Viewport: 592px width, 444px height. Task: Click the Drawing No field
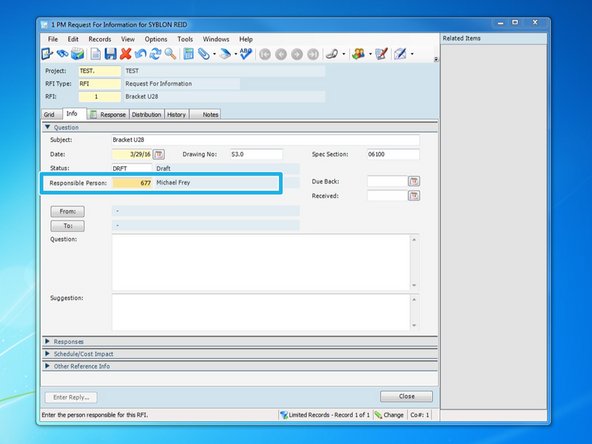point(256,154)
